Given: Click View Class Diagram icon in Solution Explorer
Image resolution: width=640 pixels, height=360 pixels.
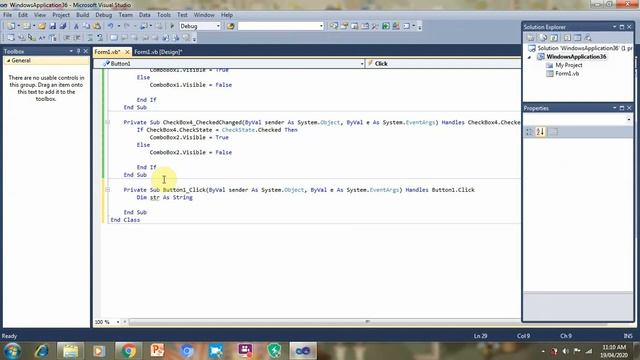Looking at the screenshot, I should pos(588,38).
